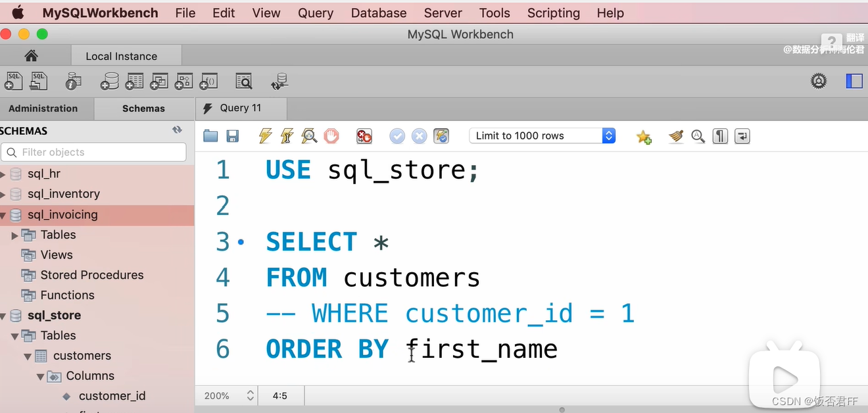This screenshot has width=868, height=413.
Task: Toggle word wrapping in editor
Action: click(742, 136)
